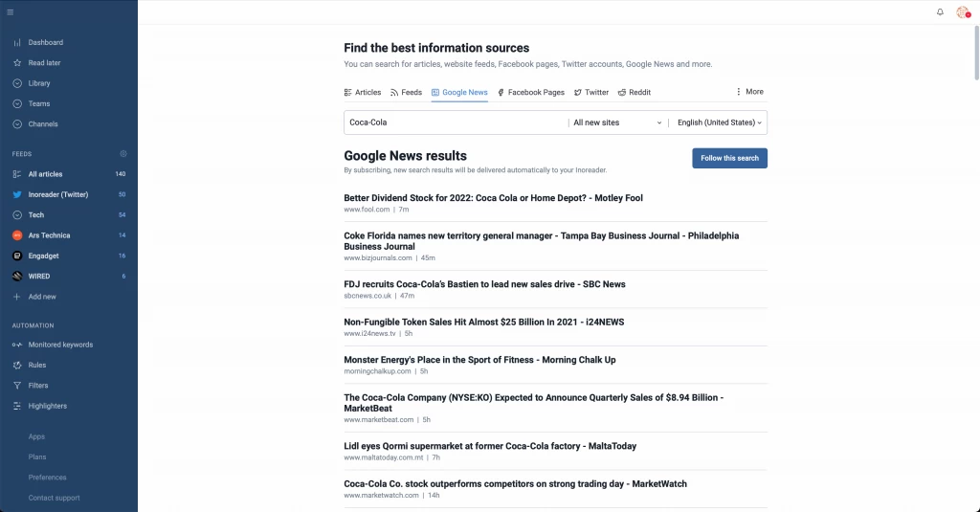Click the Articles tab icon

[348, 93]
